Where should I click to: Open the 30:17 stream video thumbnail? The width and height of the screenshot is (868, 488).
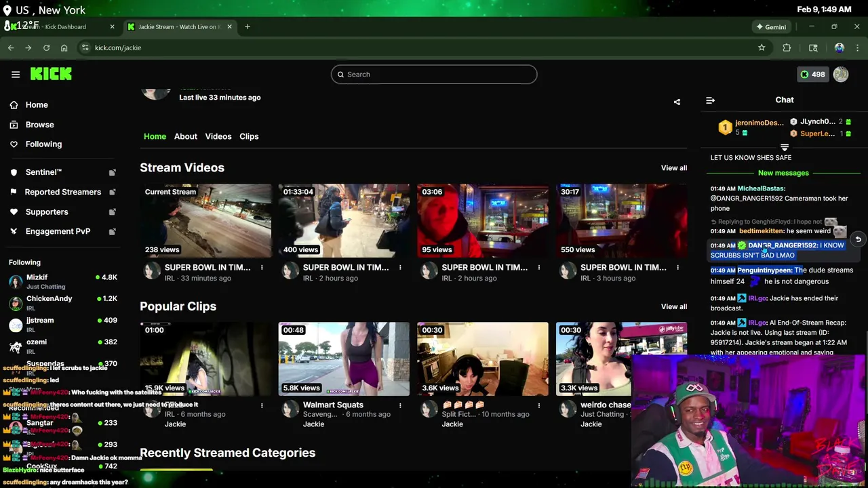622,220
